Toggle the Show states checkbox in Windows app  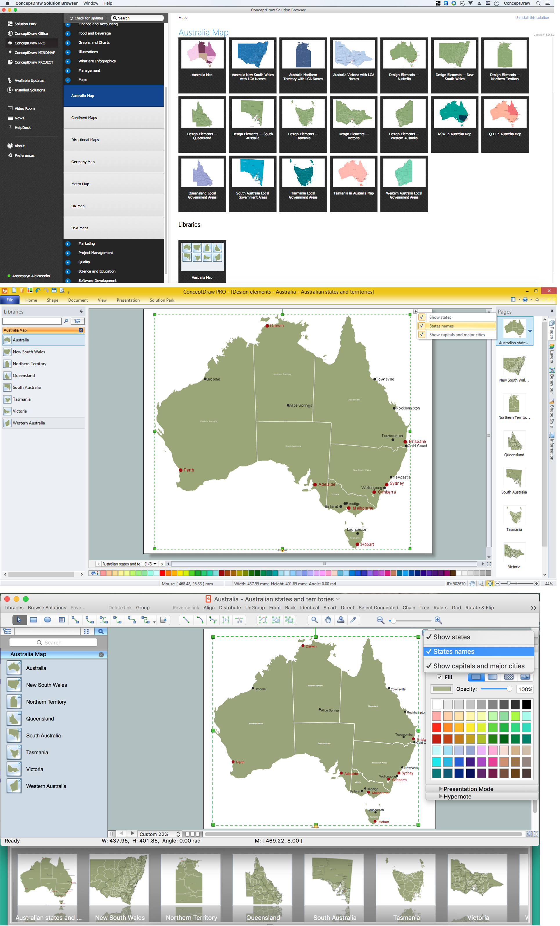point(422,317)
